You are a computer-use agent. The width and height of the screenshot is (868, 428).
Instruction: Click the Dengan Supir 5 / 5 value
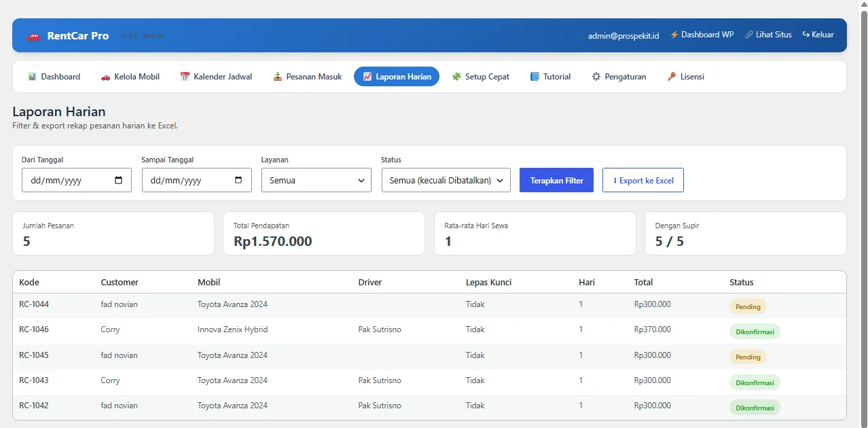(670, 241)
